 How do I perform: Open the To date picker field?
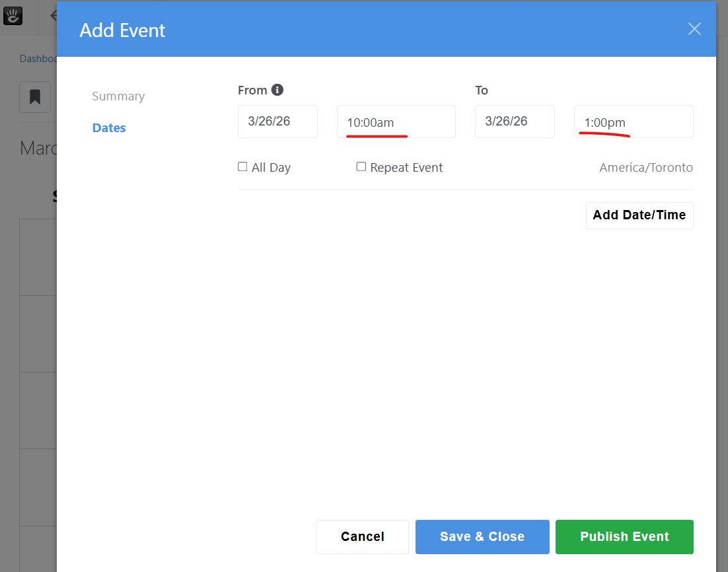pyautogui.click(x=514, y=122)
